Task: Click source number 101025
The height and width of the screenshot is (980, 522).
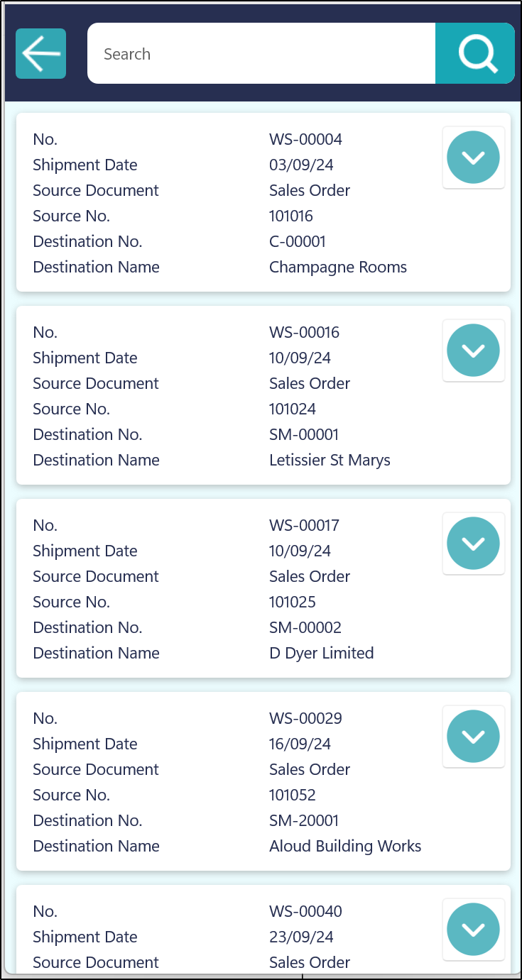Action: [292, 602]
